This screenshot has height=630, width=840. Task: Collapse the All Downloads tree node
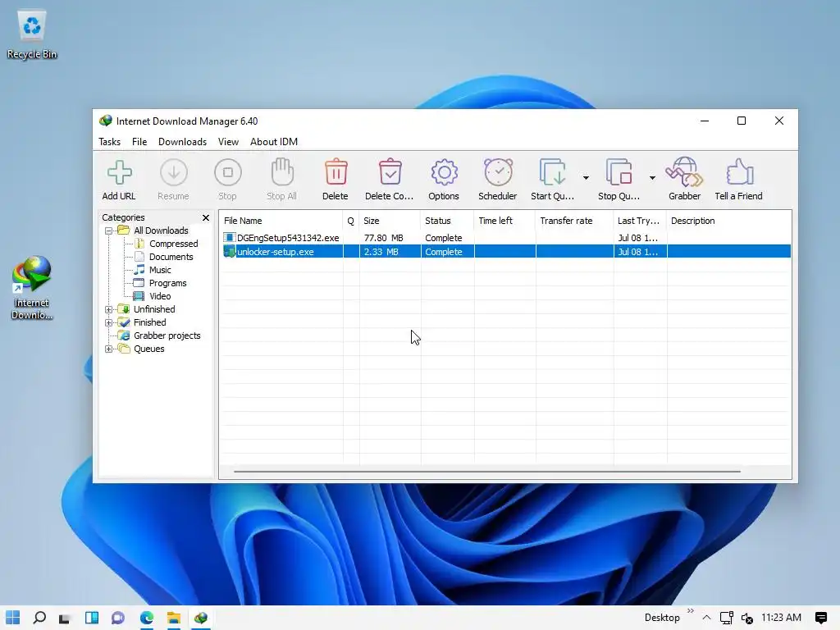(x=109, y=231)
